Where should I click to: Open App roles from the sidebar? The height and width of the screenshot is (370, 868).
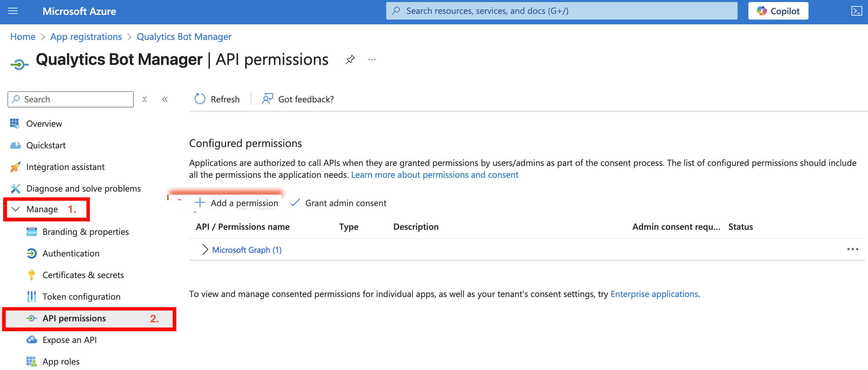(60, 361)
